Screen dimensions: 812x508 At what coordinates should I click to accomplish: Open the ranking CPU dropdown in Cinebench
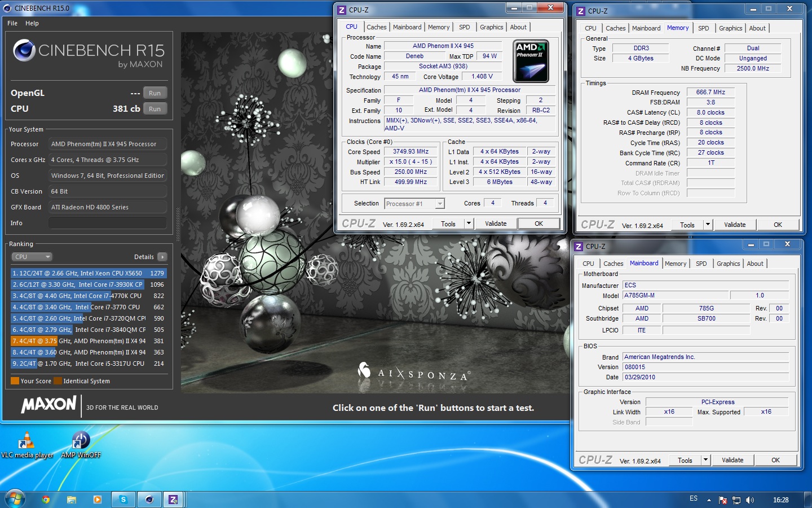32,257
